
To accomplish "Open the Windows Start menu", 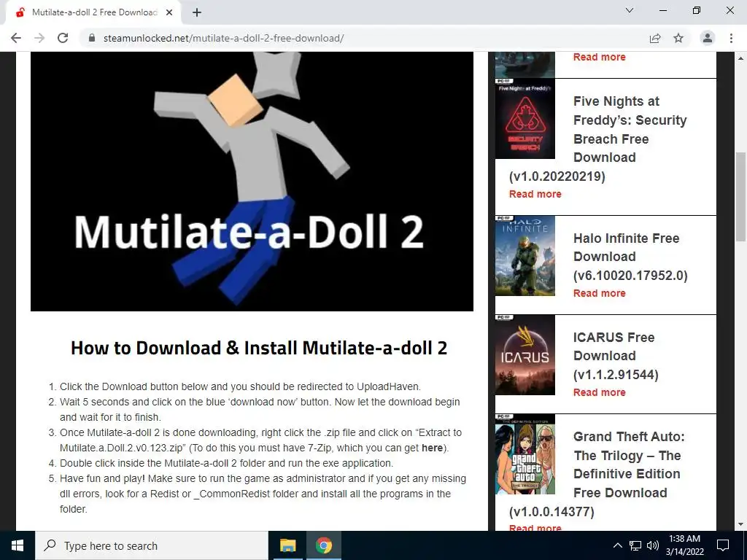I will tap(18, 545).
